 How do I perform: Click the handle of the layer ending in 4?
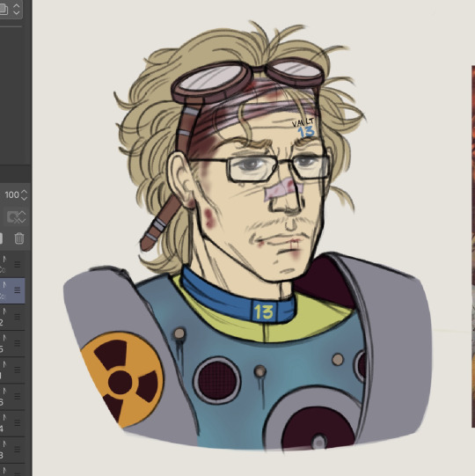18,422
